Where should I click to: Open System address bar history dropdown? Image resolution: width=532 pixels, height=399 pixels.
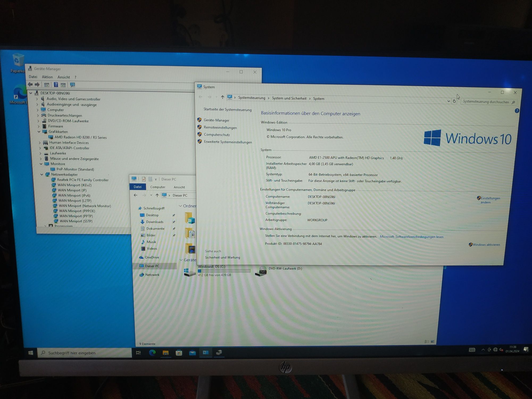448,101
